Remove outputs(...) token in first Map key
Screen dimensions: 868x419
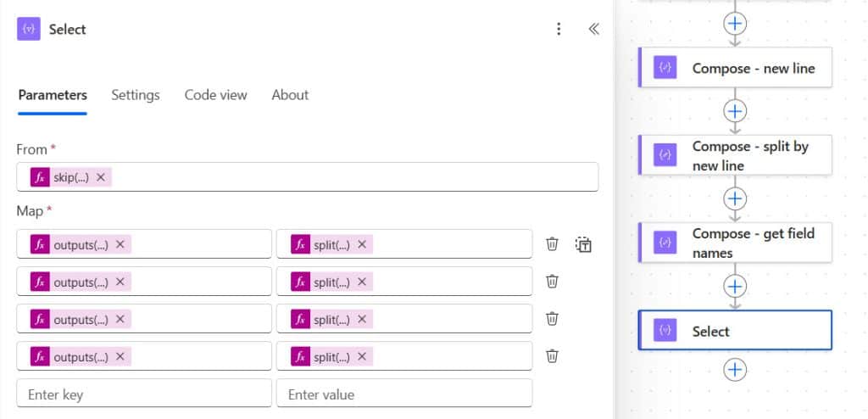(120, 244)
